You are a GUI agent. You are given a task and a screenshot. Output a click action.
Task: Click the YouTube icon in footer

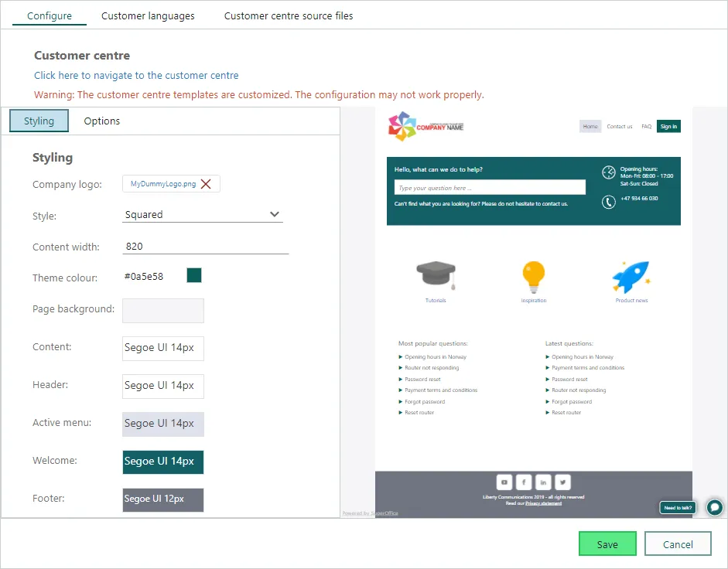504,481
